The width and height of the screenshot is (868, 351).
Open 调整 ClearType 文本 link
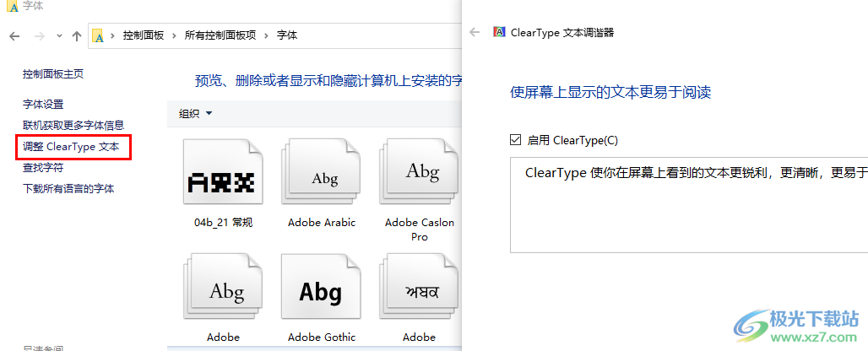pyautogui.click(x=71, y=147)
